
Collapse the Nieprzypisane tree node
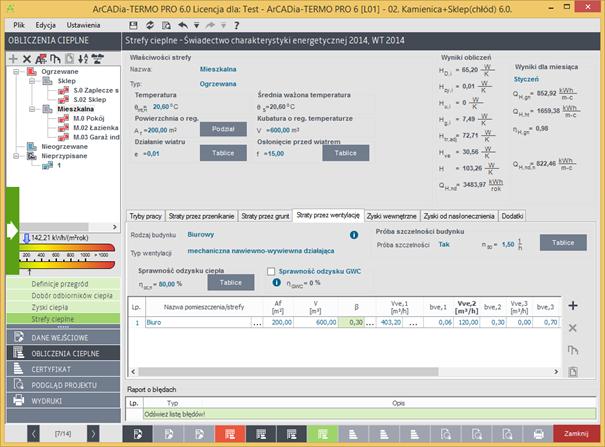pos(16,156)
